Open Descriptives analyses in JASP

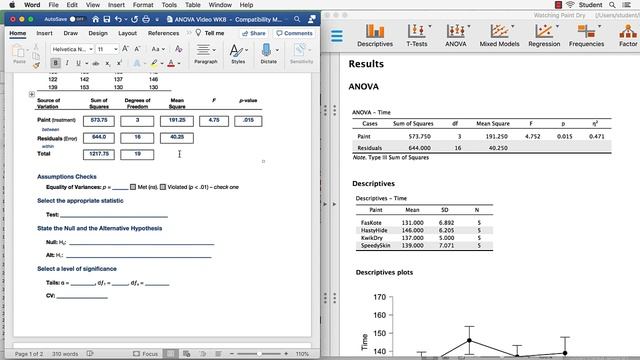[375, 36]
